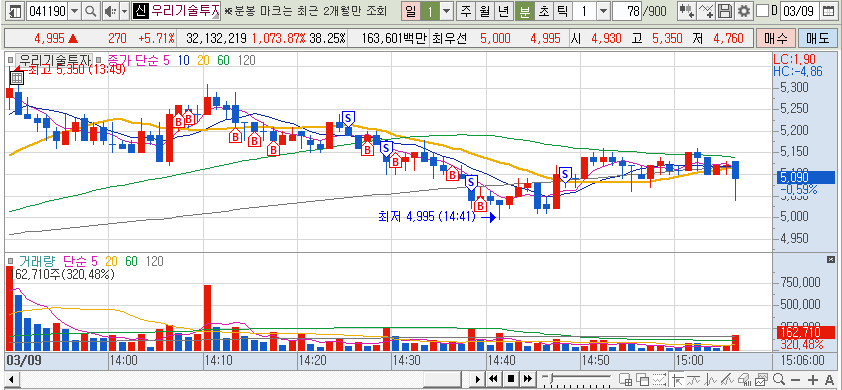Viewport: 842px width, 390px height.
Task: Click the add indicator line icon
Action: click(706, 10)
